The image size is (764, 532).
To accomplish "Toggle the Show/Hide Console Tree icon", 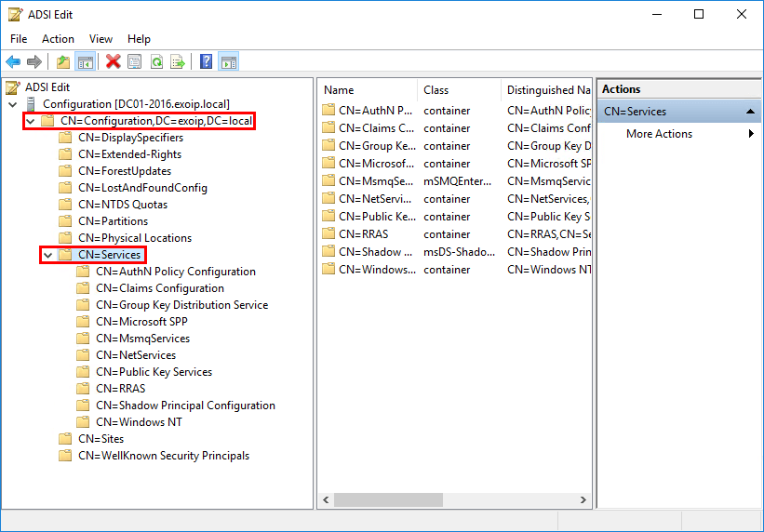I will tap(86, 62).
